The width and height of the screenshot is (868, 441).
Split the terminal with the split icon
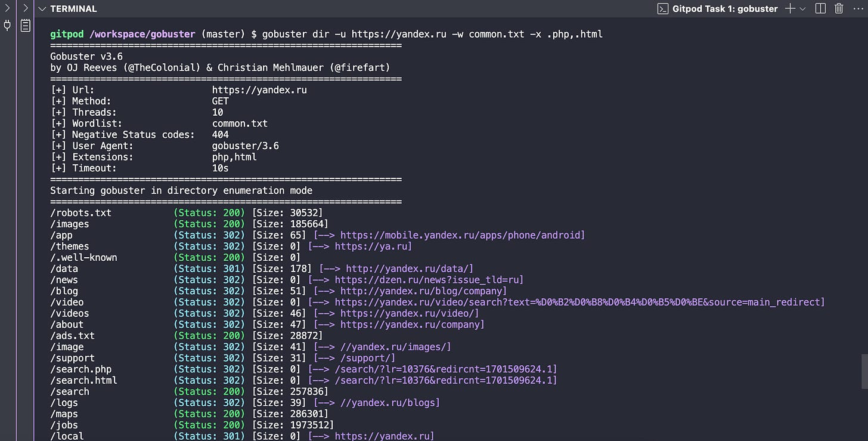pos(820,8)
